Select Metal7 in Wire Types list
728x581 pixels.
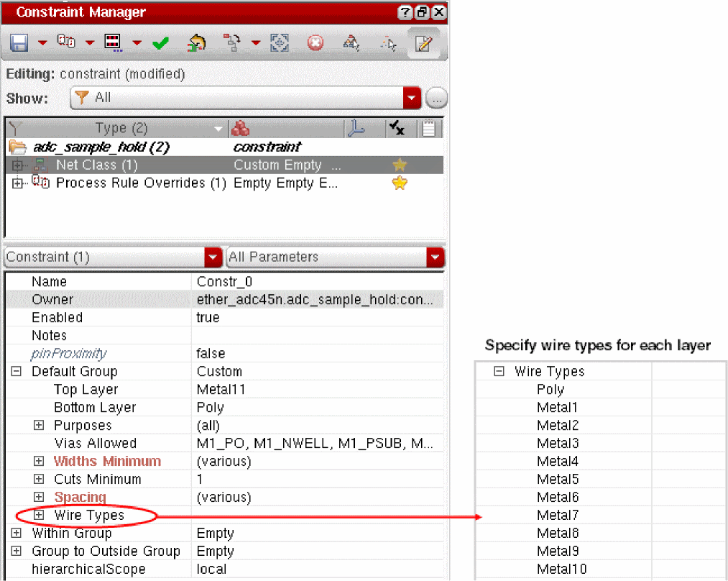point(558,515)
